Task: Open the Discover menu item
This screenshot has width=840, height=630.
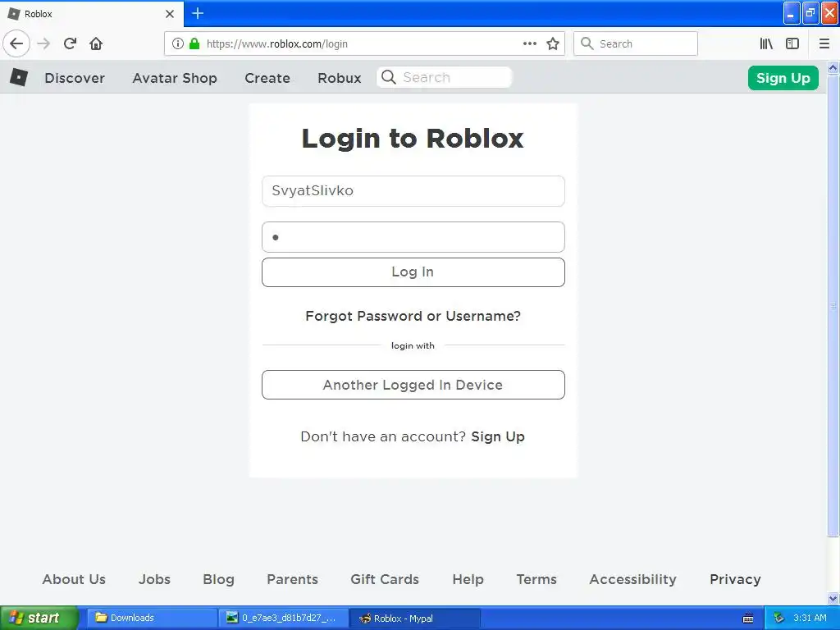Action: pos(75,78)
